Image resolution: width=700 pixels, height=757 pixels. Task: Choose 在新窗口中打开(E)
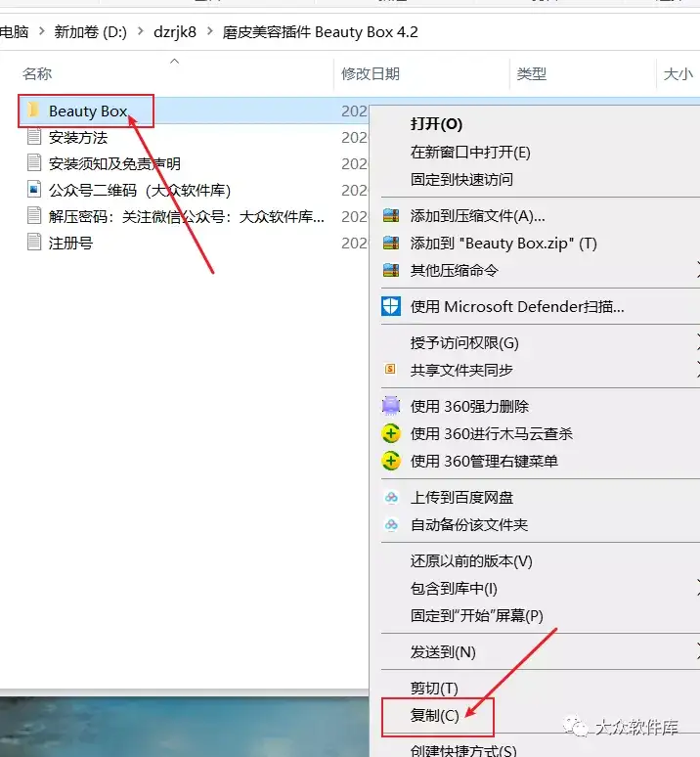point(470,152)
